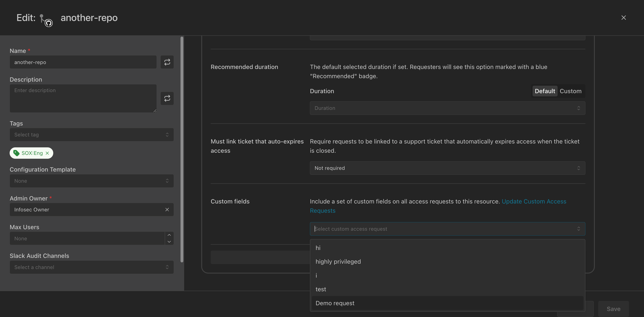The width and height of the screenshot is (644, 317).
Task: Open the ticket requirement Not required dropdown
Action: click(447, 168)
